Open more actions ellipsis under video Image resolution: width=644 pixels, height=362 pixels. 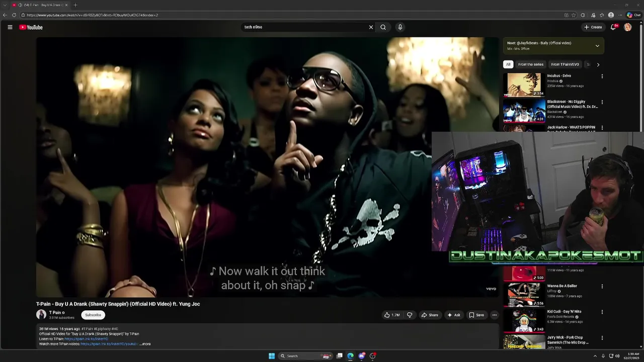495,315
